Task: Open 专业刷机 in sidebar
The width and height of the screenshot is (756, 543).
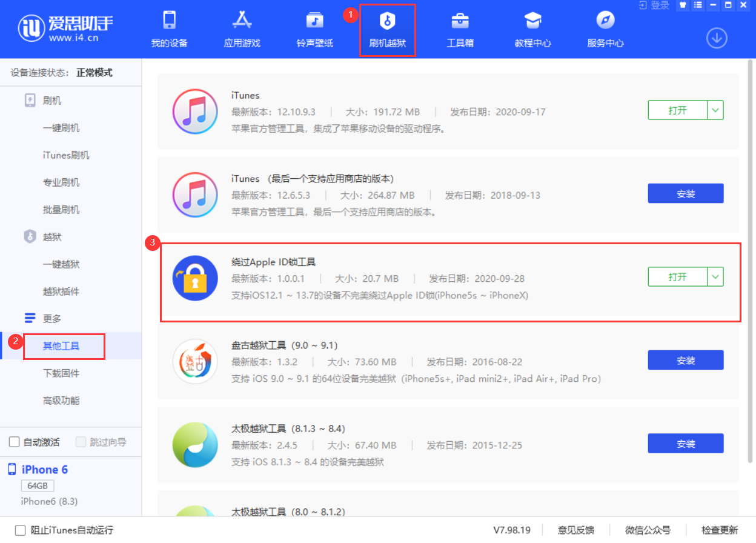Action: pyautogui.click(x=61, y=182)
